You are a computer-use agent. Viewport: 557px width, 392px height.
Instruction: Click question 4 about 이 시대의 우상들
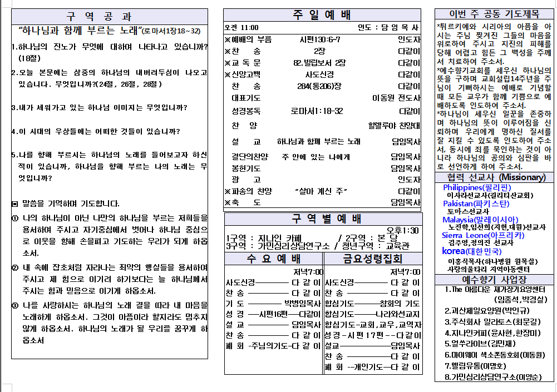[96, 131]
